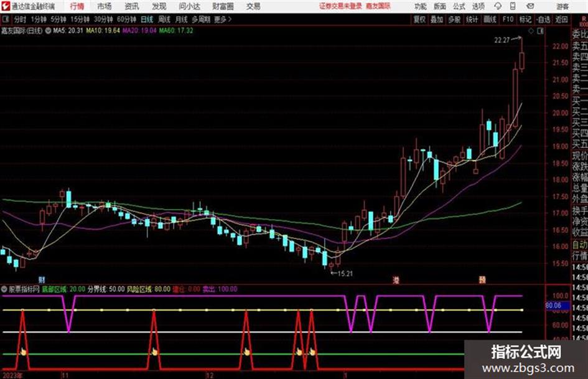The image size is (588, 379).
Task: Select the 月线 monthly period
Action: coord(182,19)
